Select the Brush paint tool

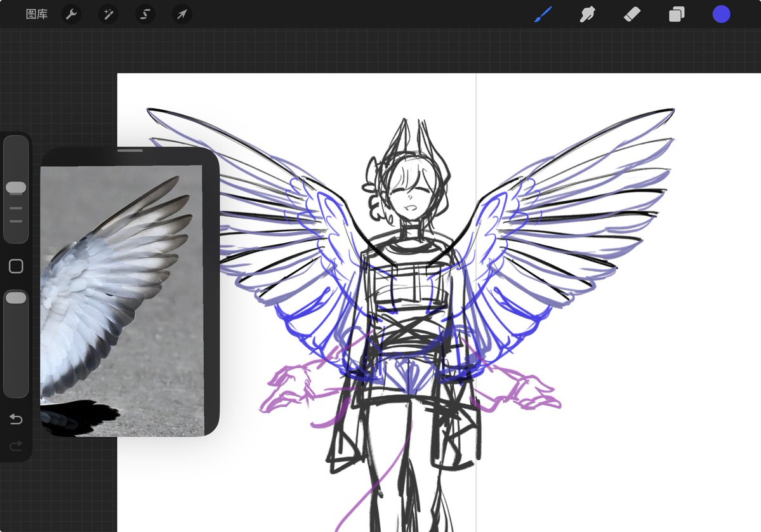click(x=543, y=14)
